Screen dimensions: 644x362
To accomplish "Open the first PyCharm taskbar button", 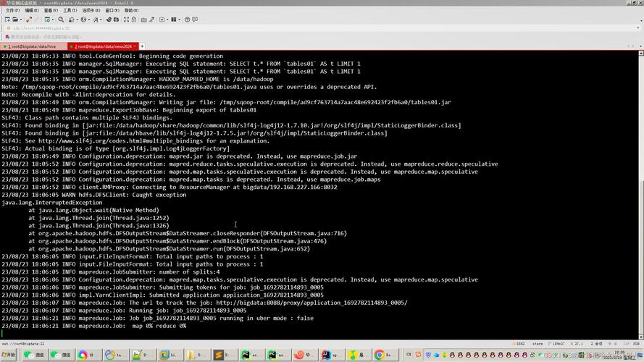I will pyautogui.click(x=251, y=355).
